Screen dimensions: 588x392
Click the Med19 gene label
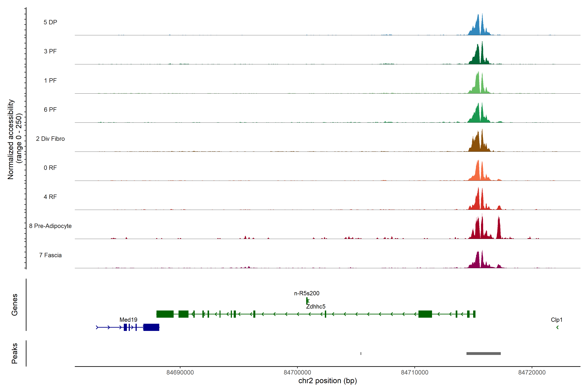[128, 319]
